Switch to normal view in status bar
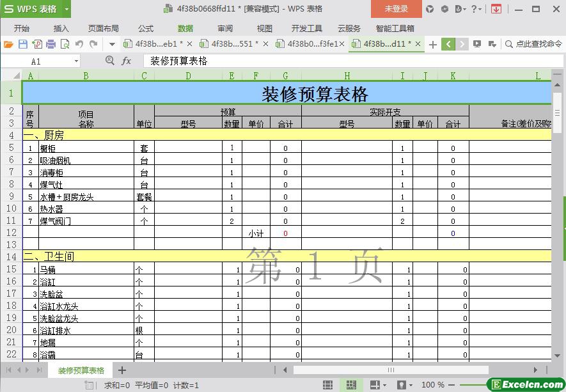This screenshot has width=566, height=392. coord(327,385)
